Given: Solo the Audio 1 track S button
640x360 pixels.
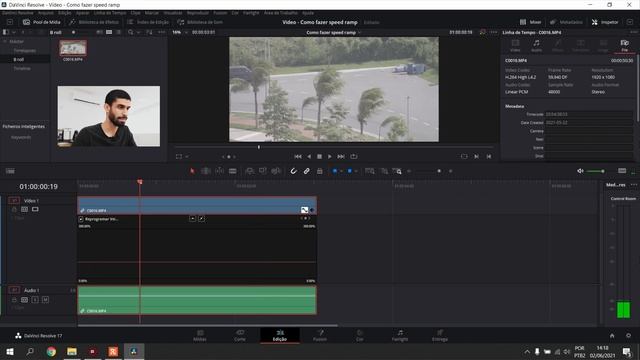Looking at the screenshot, I should [x=35, y=300].
